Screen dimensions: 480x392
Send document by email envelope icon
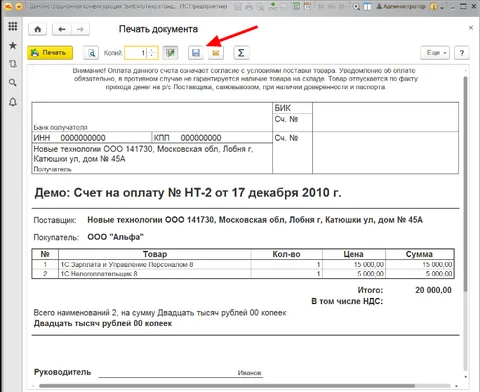[216, 53]
